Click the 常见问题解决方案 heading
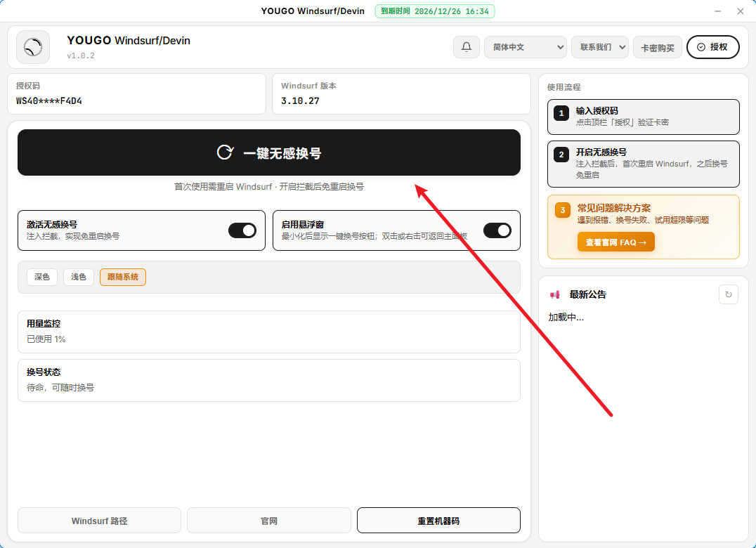Viewport: 756px width, 548px height. coord(614,208)
